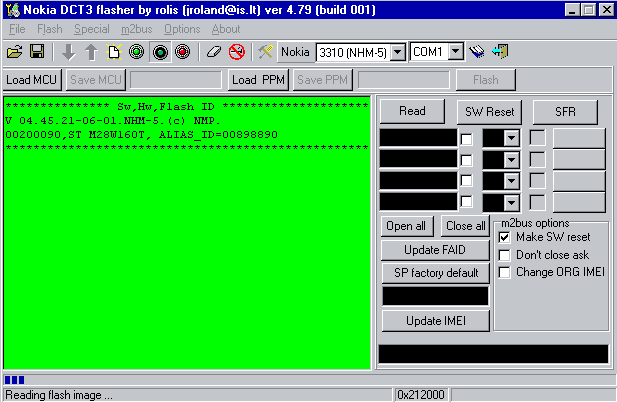Image resolution: width=617 pixels, height=402 pixels.
Task: Tick the second row white checkbox
Action: pyautogui.click(x=467, y=160)
